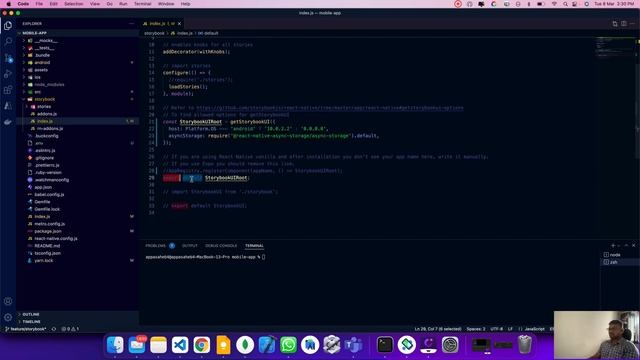Click Spaces: 2 indentation setting

pyautogui.click(x=476, y=329)
